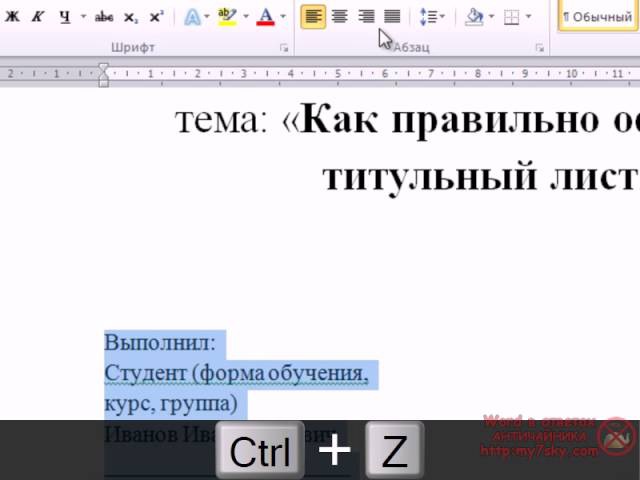
Task: Open the font color dropdown arrow
Action: [283, 16]
